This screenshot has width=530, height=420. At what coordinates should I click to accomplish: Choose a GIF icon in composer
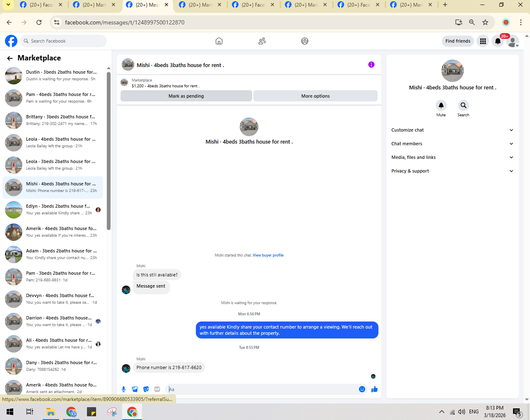[x=157, y=389]
